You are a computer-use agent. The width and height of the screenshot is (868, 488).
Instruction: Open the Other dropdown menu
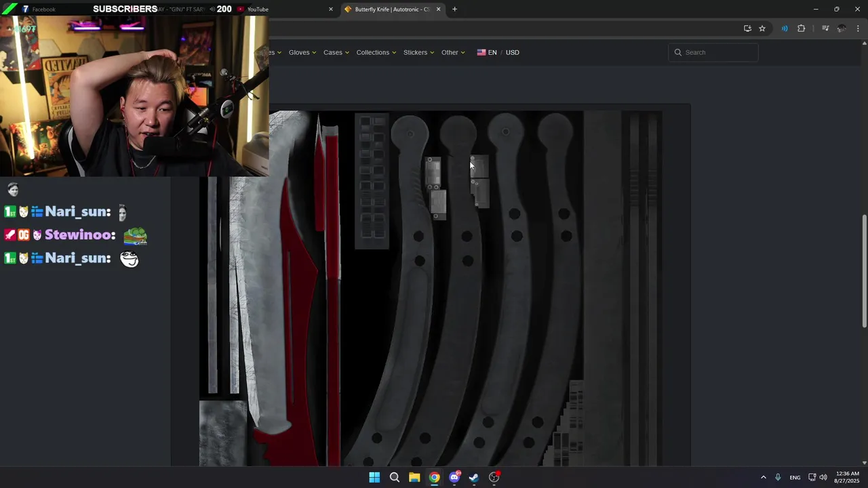453,52
